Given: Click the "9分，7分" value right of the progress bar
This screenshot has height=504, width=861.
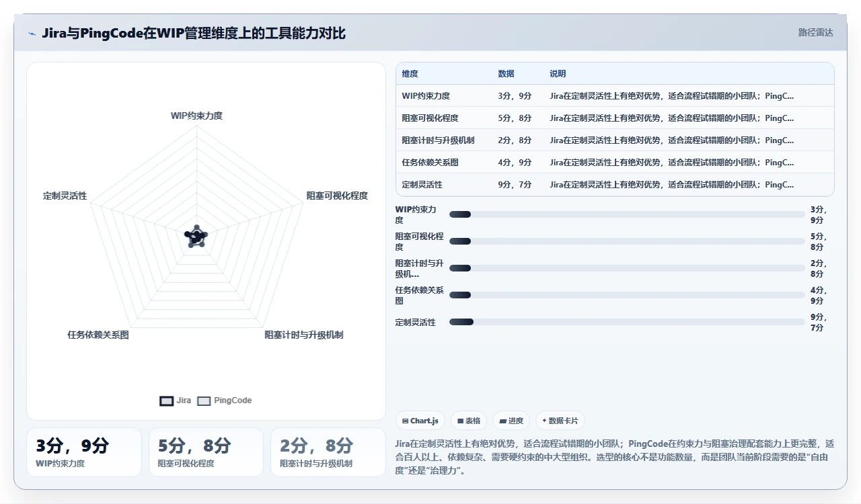Looking at the screenshot, I should (x=819, y=322).
